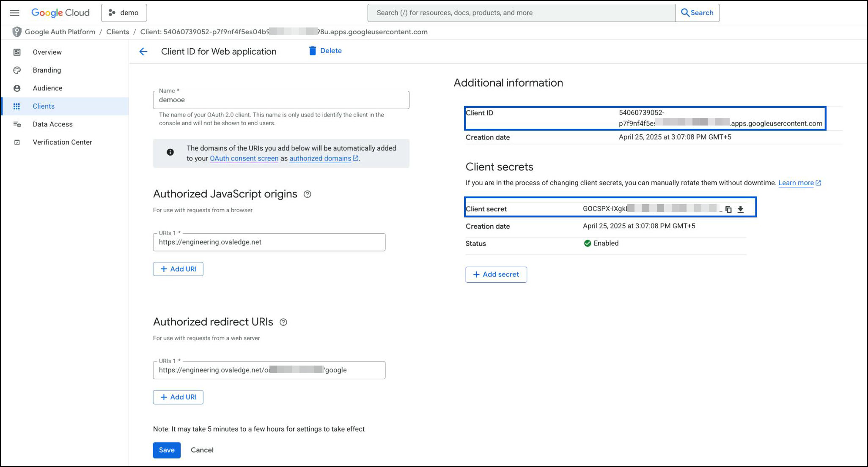Open Verification Center
Screen dimensions: 868x467
click(62, 142)
